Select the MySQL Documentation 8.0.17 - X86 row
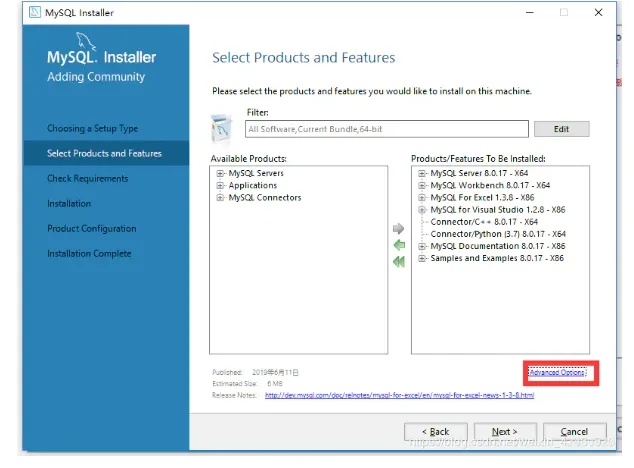Image resolution: width=634 pixels, height=468 pixels. 498,246
